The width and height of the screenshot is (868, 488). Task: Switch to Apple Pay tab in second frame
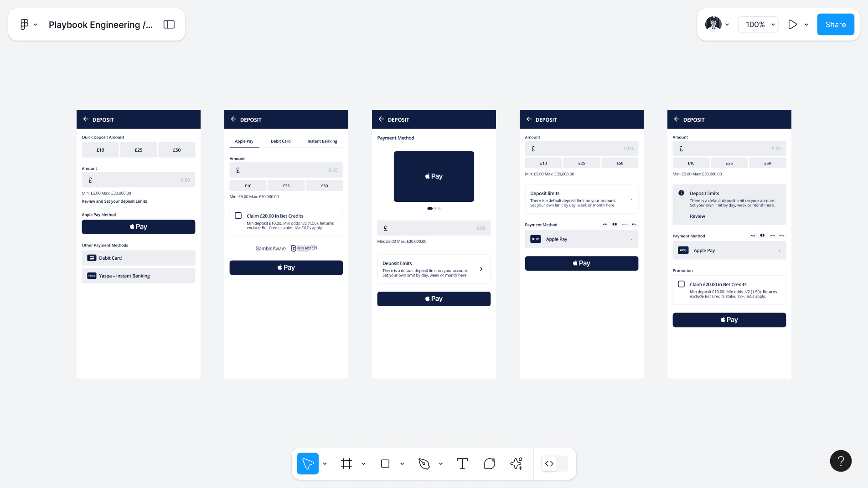coord(244,141)
